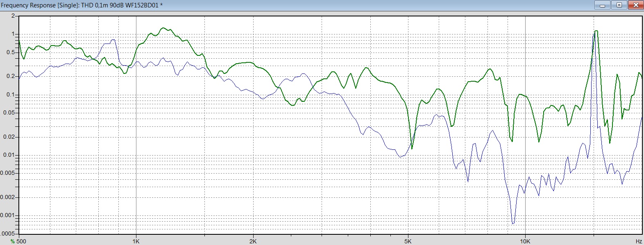
Task: Click the 500 frequency axis label
Action: pos(21,241)
